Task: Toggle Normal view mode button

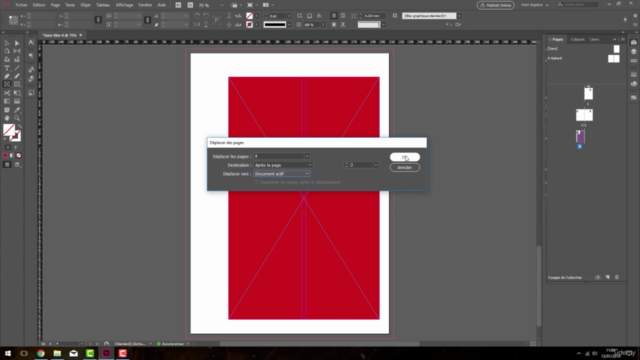Action: 7,164
